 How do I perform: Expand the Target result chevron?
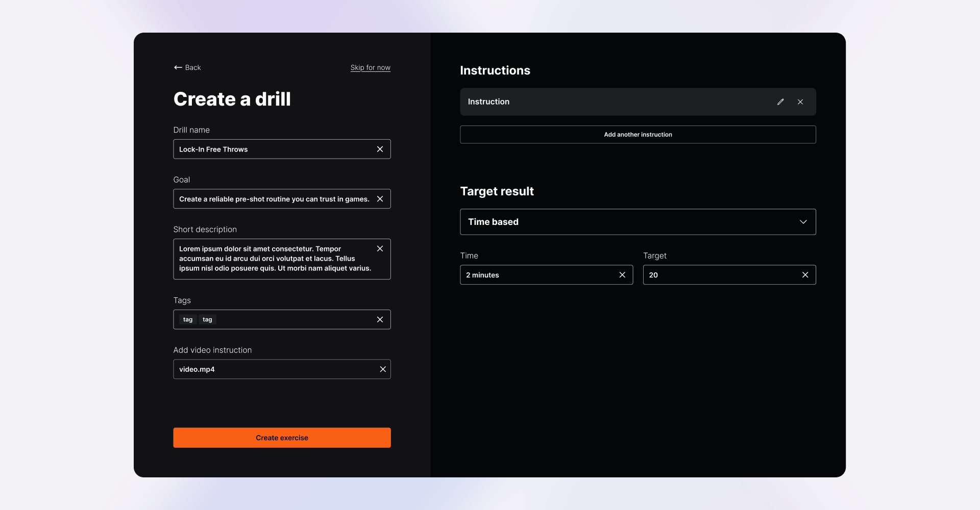point(803,222)
